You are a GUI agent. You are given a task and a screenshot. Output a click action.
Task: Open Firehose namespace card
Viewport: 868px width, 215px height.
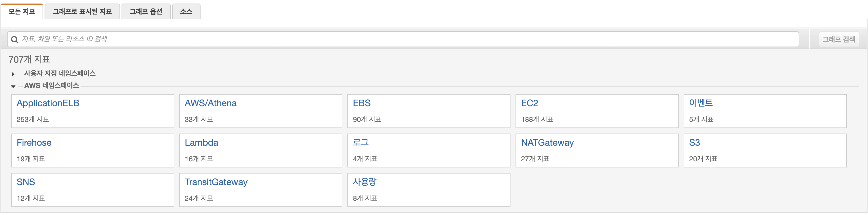tap(93, 150)
